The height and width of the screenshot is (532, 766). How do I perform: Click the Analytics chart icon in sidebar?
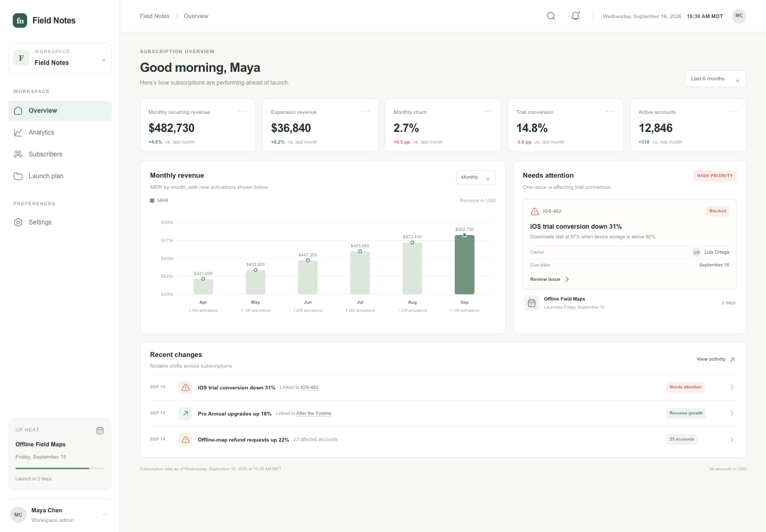point(18,132)
